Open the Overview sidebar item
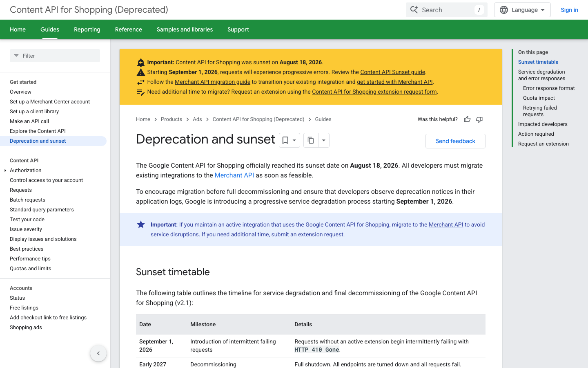588x368 pixels. (20, 92)
